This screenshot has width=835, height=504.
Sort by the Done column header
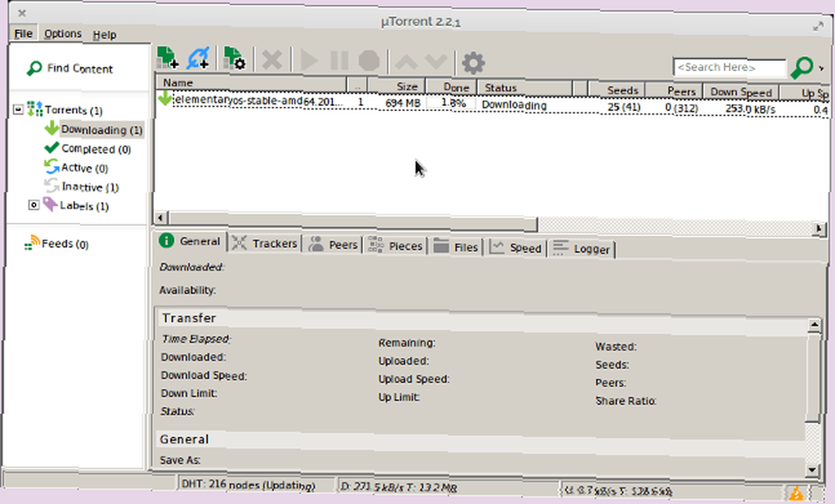[x=451, y=87]
